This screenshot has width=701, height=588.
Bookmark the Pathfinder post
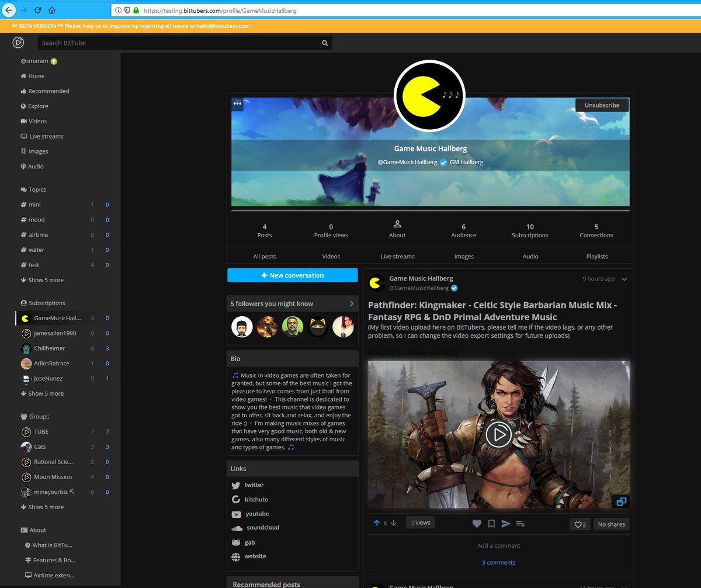click(x=492, y=524)
